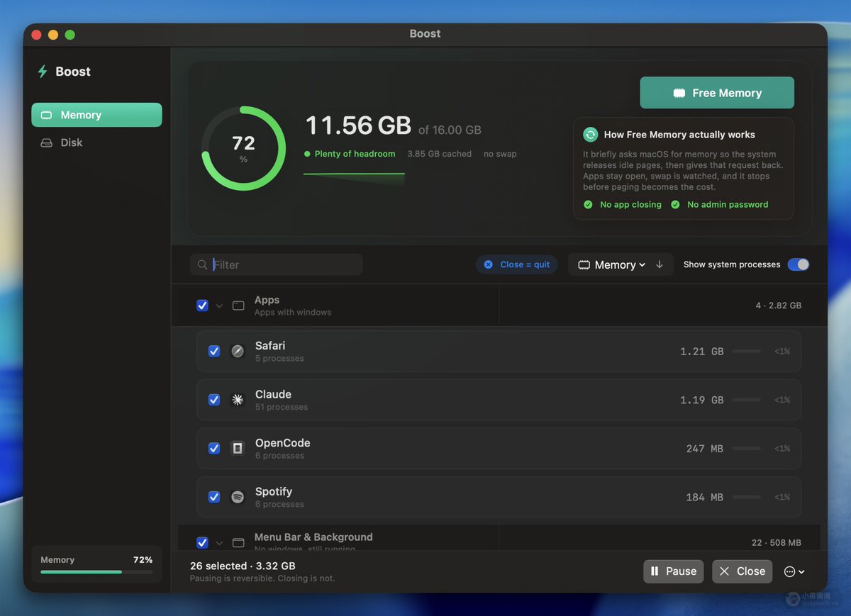
Task: Focus the Filter search field
Action: point(277,264)
